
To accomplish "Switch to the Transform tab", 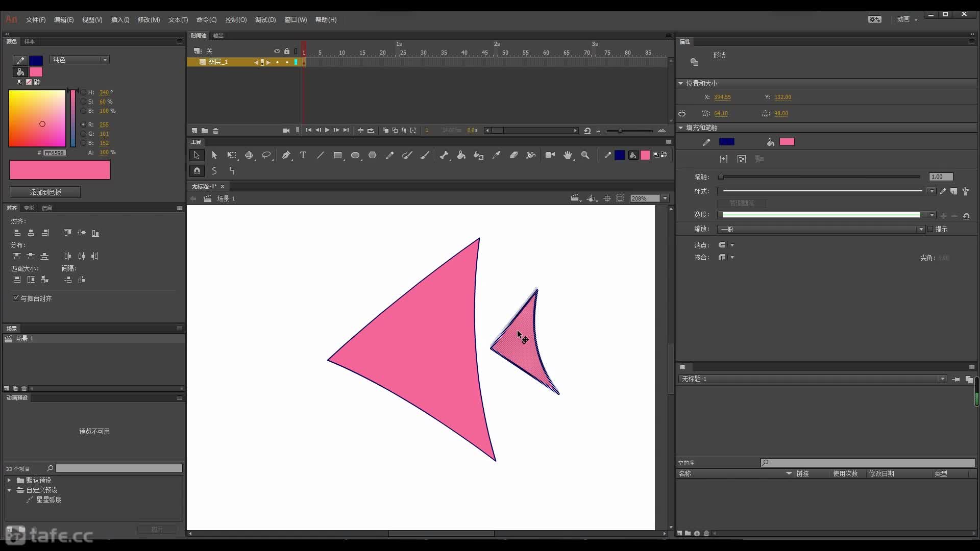I will tap(29, 208).
